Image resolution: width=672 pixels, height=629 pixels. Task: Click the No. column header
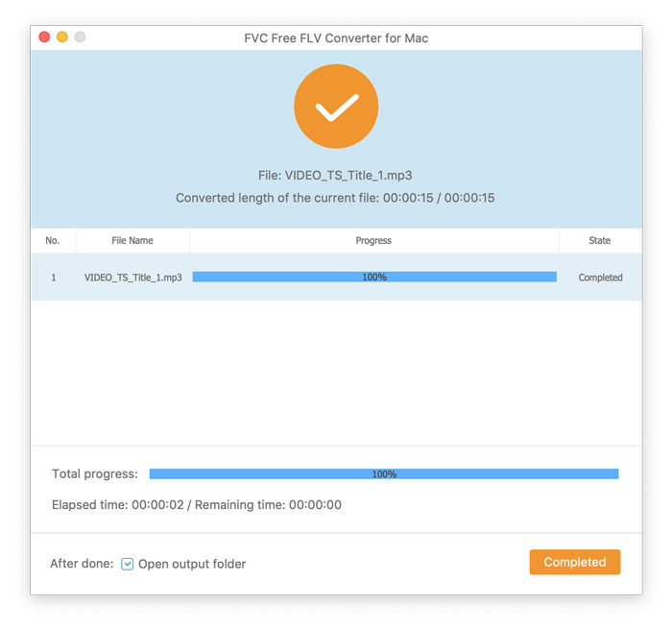click(x=53, y=240)
